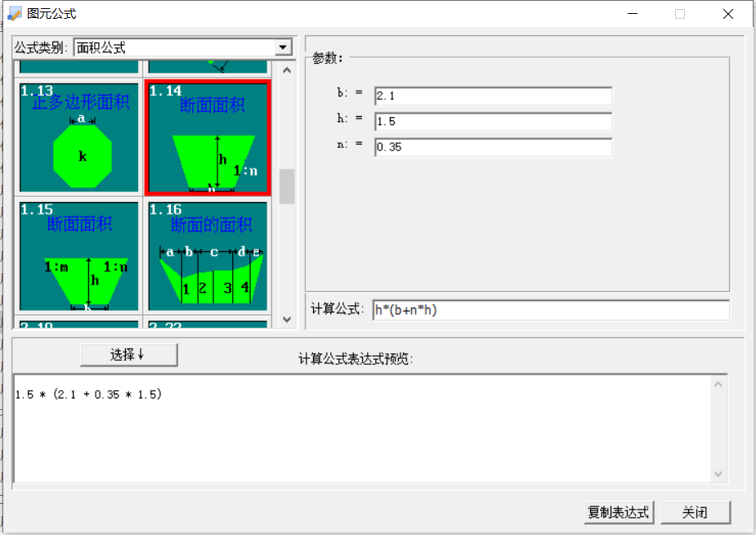Viewport: 756px width, 535px height.
Task: Click the 计算公式 field with h*(b+n*h)
Action: pyautogui.click(x=551, y=310)
